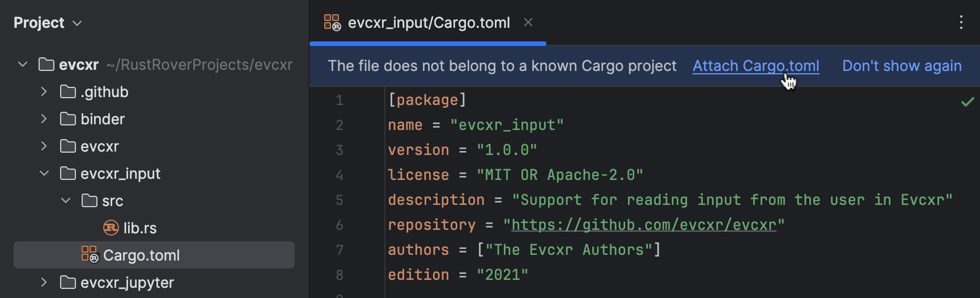Click Don't show again link

point(902,66)
